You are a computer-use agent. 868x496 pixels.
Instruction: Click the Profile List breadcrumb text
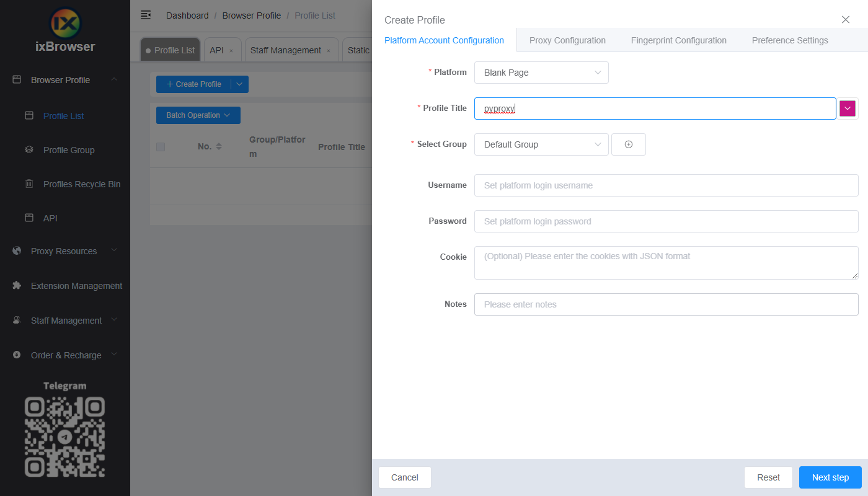(315, 15)
